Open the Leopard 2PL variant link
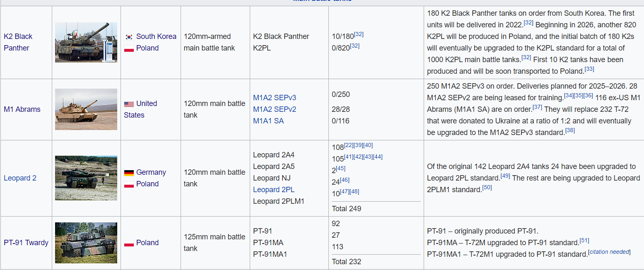This screenshot has width=644, height=270. (x=274, y=190)
